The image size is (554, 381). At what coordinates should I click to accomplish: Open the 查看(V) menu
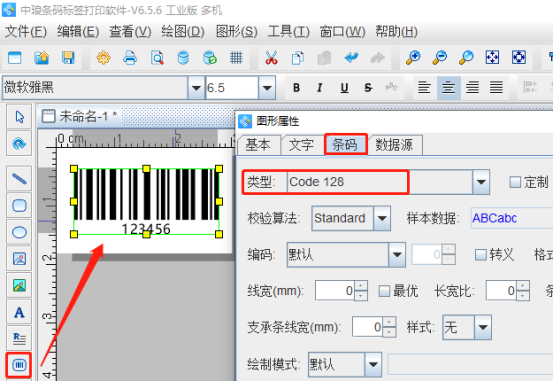click(x=130, y=32)
